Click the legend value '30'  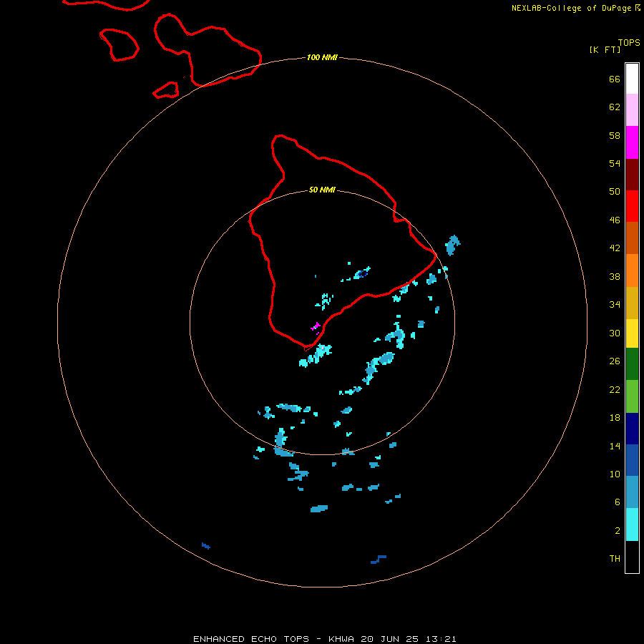pos(615,333)
